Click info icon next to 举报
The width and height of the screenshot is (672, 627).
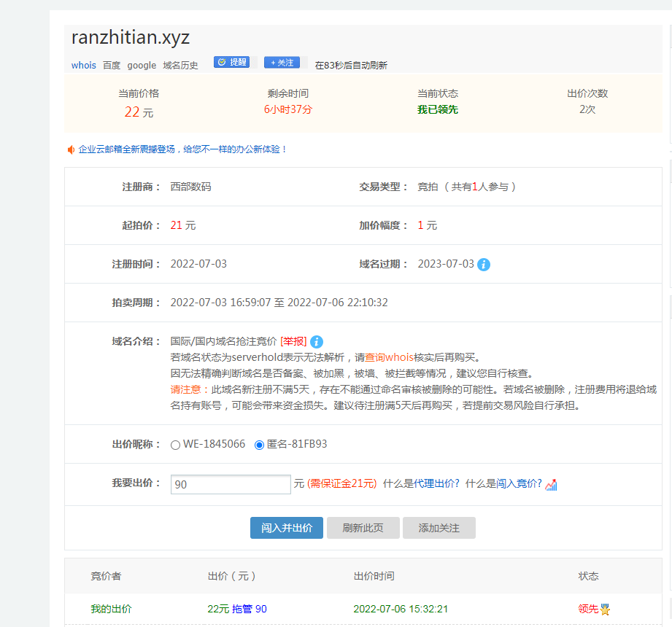click(317, 341)
